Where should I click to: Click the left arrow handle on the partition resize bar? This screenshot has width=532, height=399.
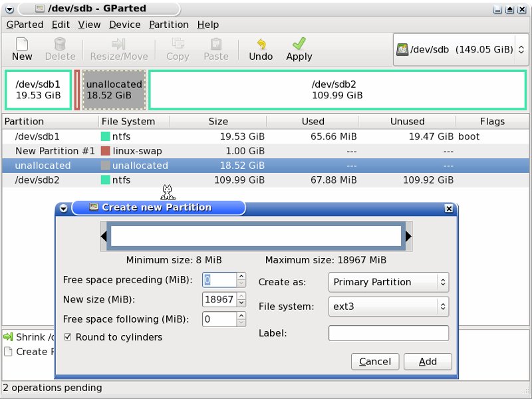(104, 236)
